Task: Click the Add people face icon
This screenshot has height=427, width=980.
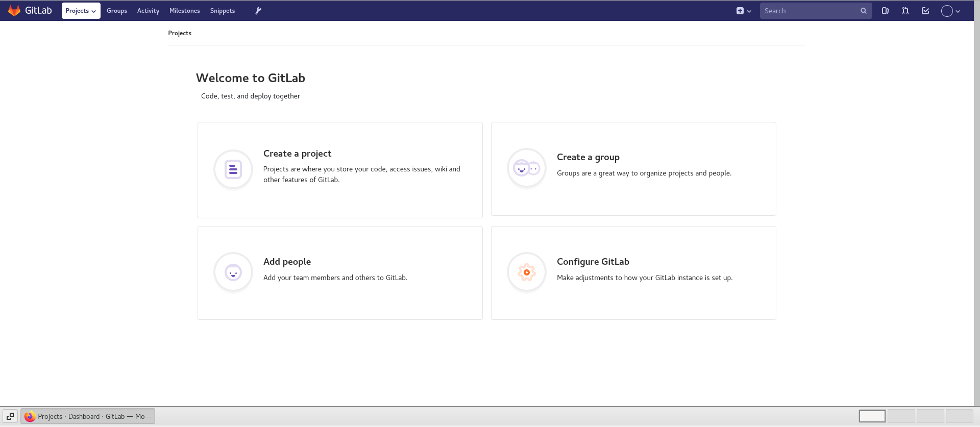Action: [233, 272]
